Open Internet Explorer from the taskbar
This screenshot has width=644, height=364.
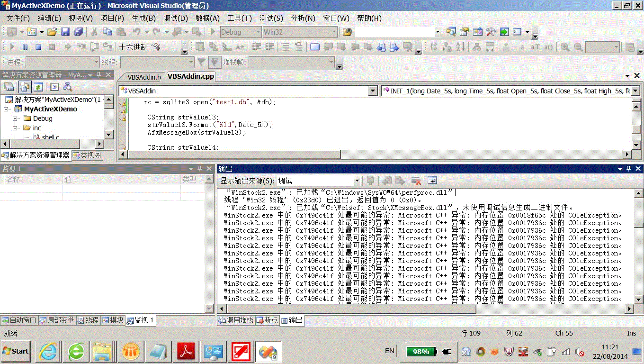(48, 351)
